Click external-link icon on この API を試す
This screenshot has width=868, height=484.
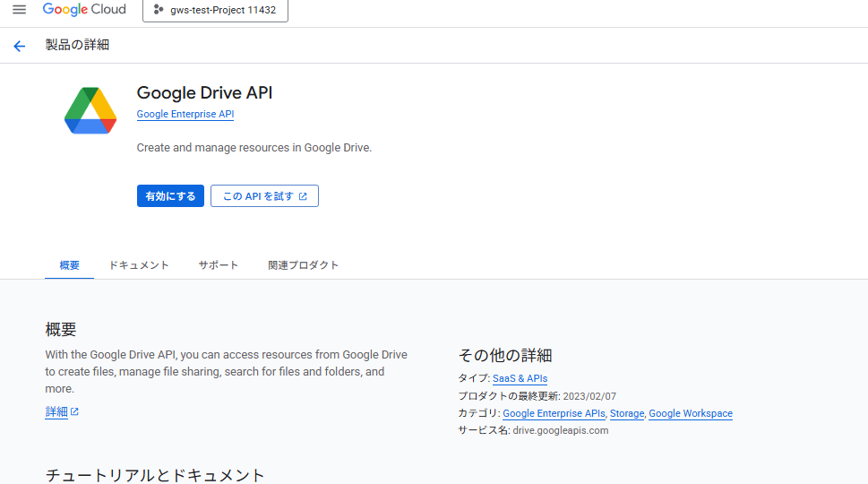click(303, 196)
